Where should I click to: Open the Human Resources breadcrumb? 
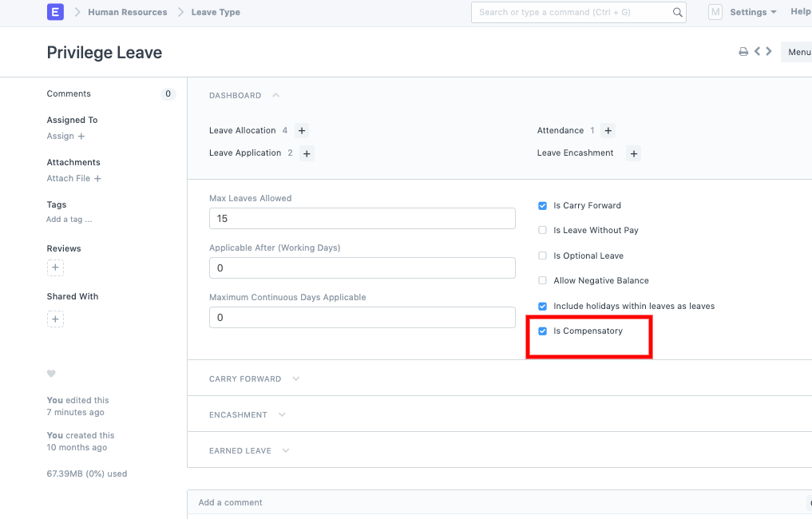(128, 13)
